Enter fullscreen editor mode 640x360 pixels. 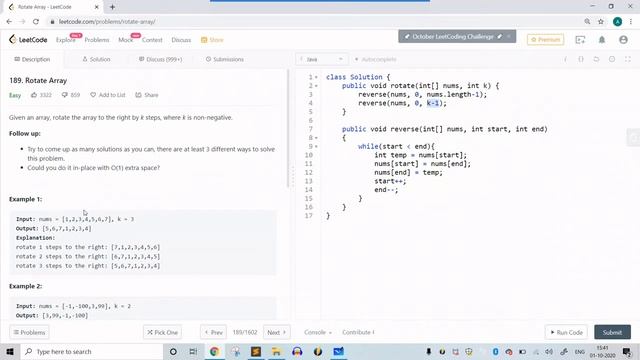628,59
